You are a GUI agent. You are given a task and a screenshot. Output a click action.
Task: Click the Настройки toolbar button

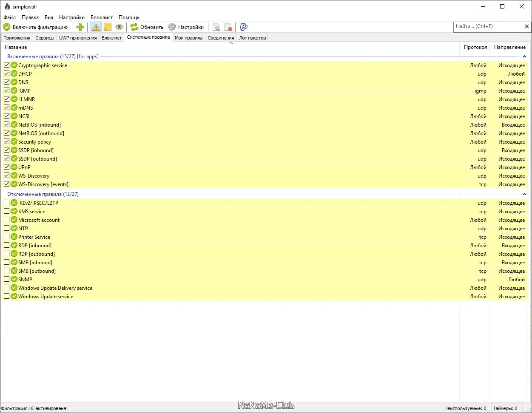click(186, 27)
